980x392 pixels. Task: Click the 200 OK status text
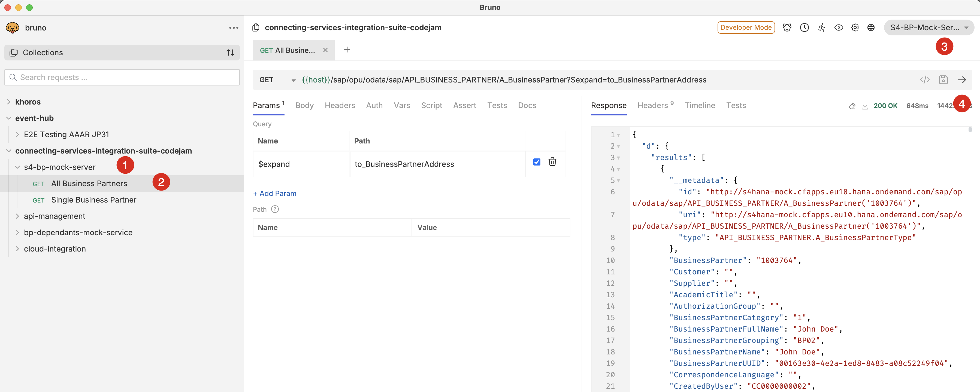885,106
